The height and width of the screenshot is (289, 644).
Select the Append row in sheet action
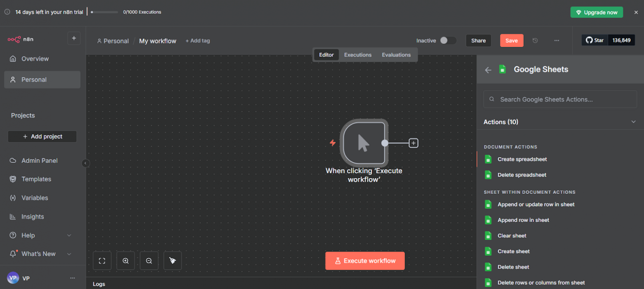point(523,220)
